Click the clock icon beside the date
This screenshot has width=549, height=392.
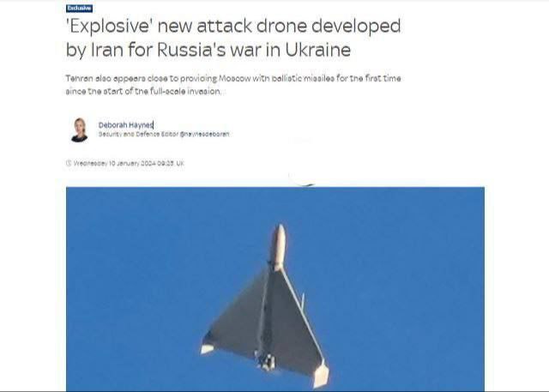click(x=69, y=163)
